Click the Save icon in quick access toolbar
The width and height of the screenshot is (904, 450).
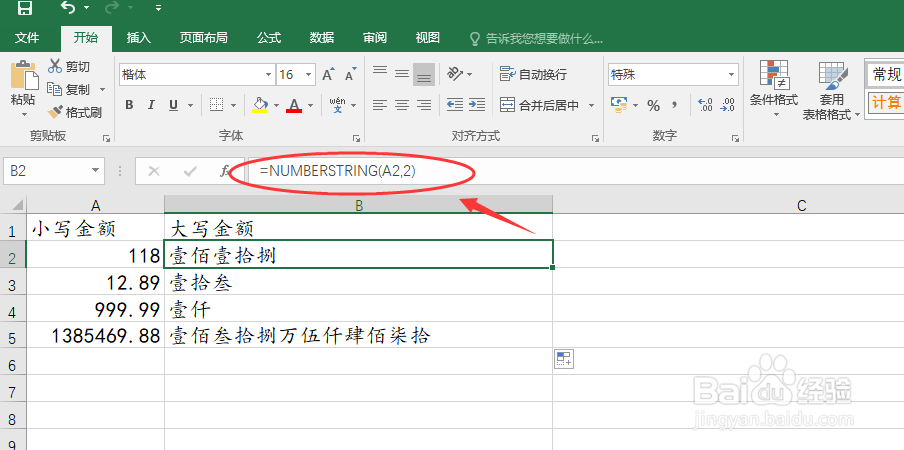click(24, 8)
